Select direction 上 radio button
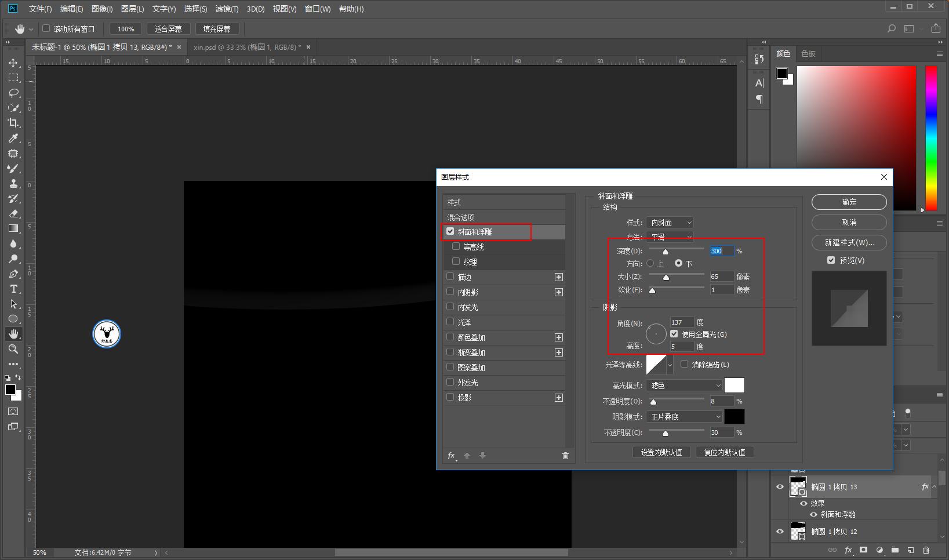This screenshot has width=949, height=560. pyautogui.click(x=650, y=263)
